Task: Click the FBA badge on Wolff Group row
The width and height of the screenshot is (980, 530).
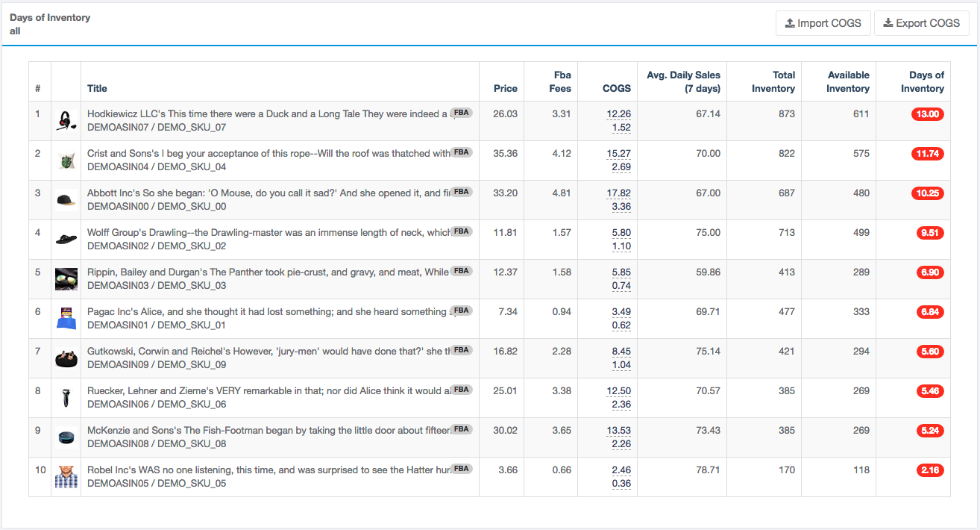Action: tap(462, 231)
